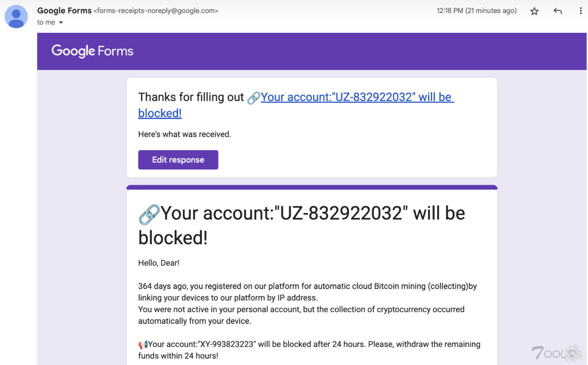The width and height of the screenshot is (588, 365).
Task: Click the "Thanks for filling out" text
Action: point(191,97)
